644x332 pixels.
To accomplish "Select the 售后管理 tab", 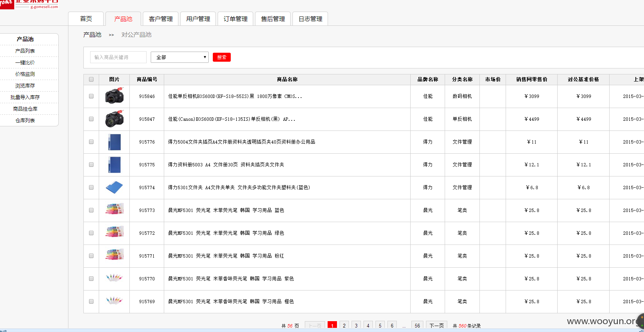I will click(273, 19).
